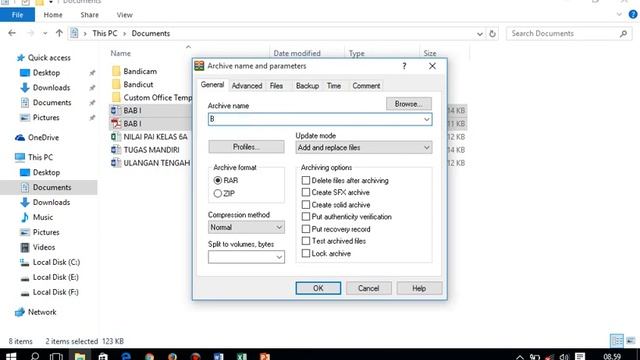Open Update mode dropdown
Viewport: 640px width, 360px height.
pos(364,148)
